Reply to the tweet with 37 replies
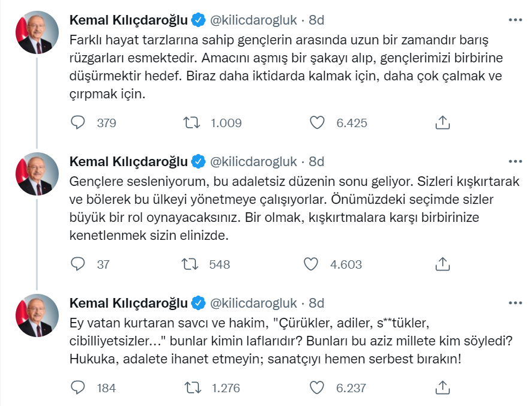The width and height of the screenshot is (532, 406). (78, 264)
